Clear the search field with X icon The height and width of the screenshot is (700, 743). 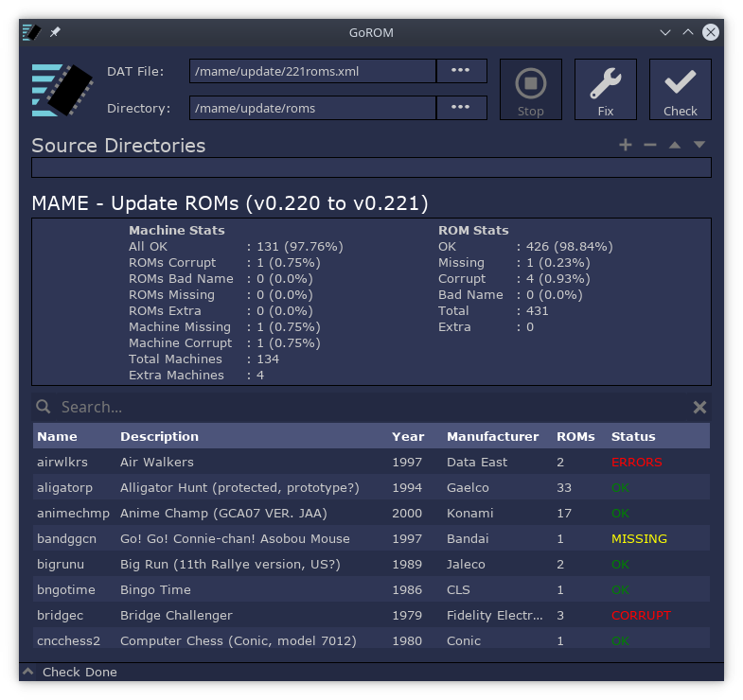click(699, 407)
